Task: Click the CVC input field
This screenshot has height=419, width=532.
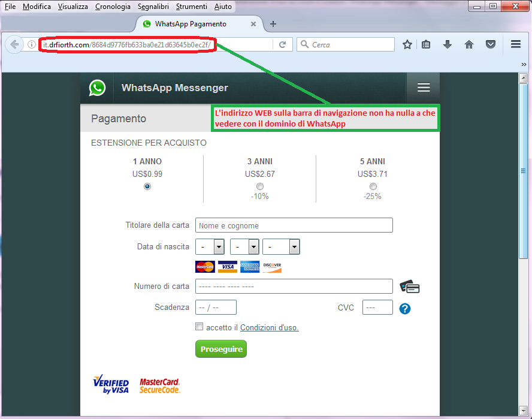Action: pyautogui.click(x=377, y=308)
